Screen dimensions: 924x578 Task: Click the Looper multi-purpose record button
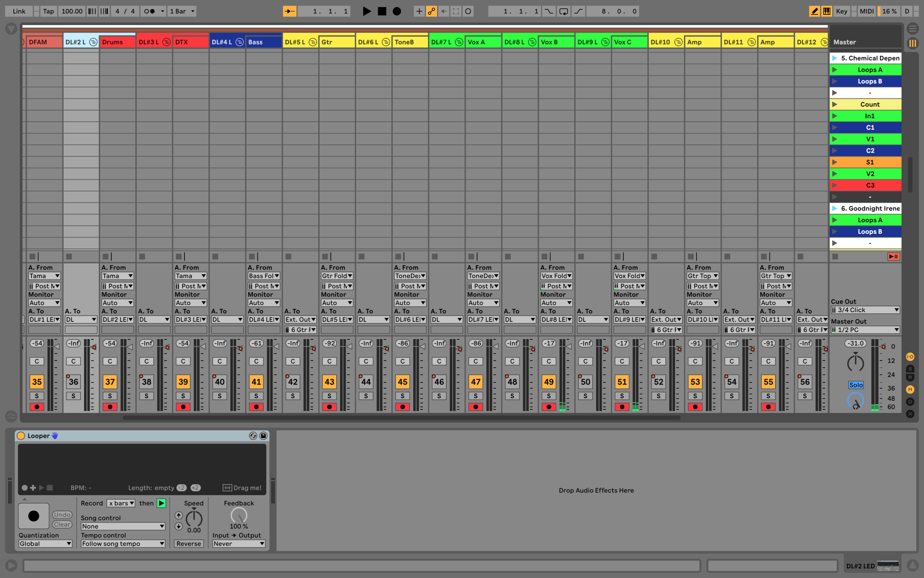coord(34,516)
